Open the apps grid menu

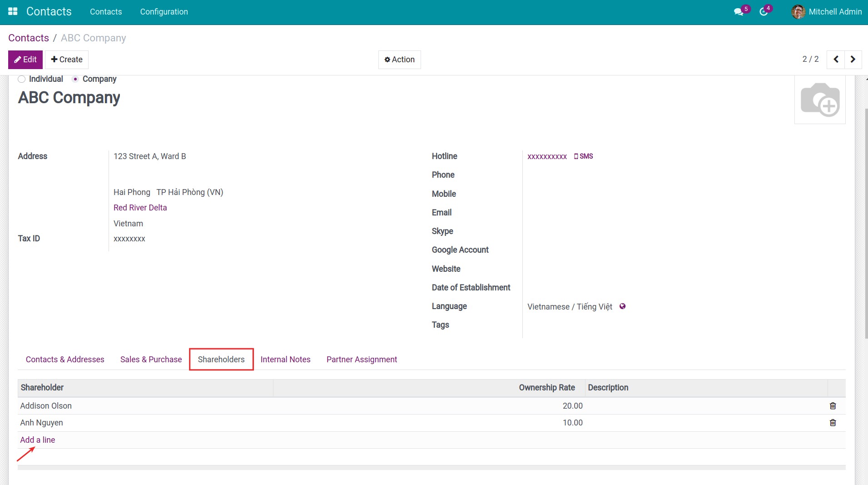pyautogui.click(x=13, y=11)
